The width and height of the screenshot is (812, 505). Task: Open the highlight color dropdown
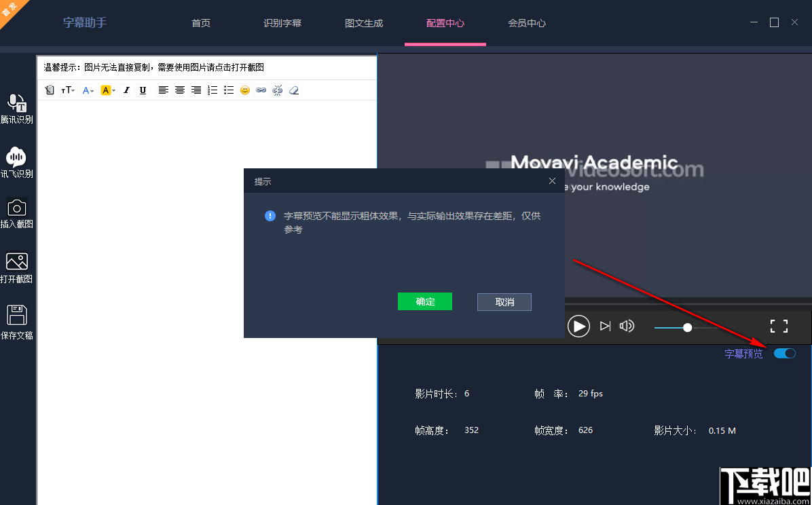[107, 90]
